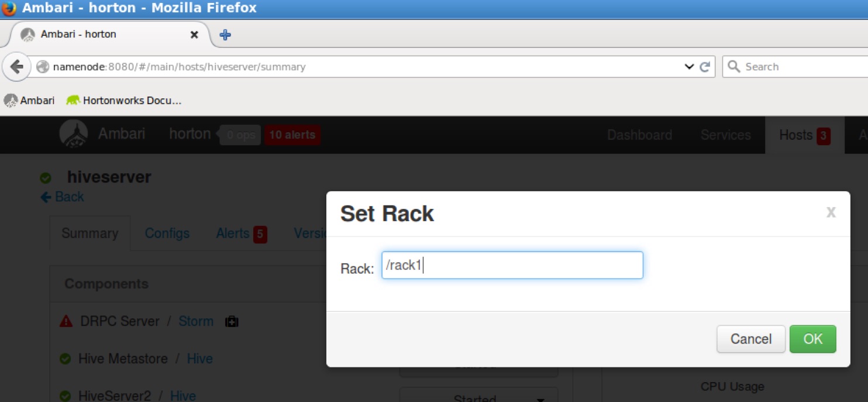
Task: Open the Ambari bookmark on the bookmarks toolbar
Action: tap(29, 100)
